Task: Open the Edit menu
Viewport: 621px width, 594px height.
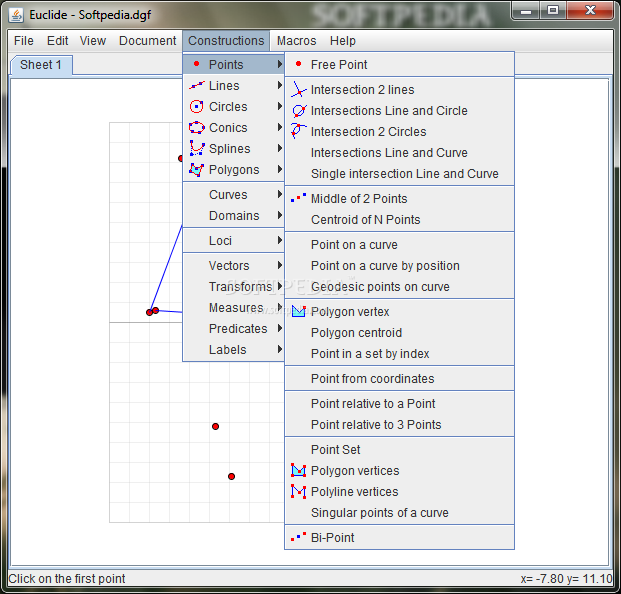Action: pyautogui.click(x=57, y=41)
